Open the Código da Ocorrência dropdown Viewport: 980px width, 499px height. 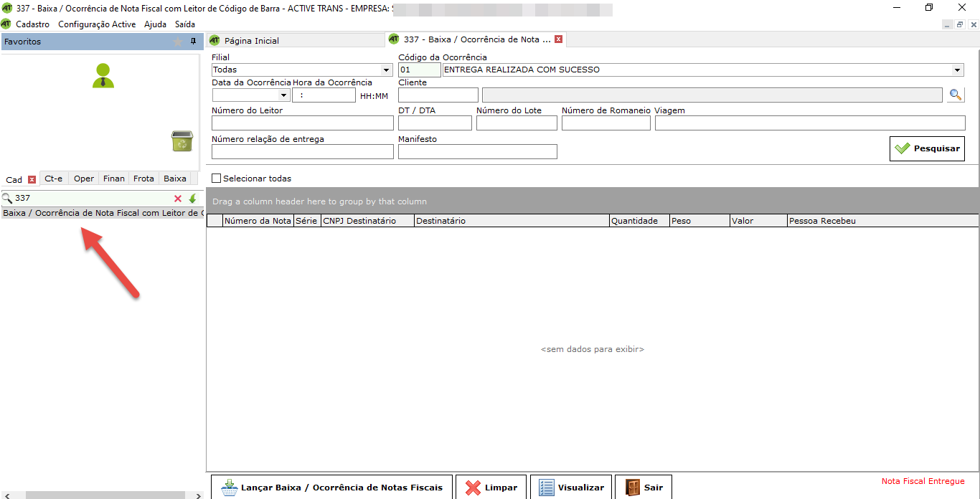(957, 70)
